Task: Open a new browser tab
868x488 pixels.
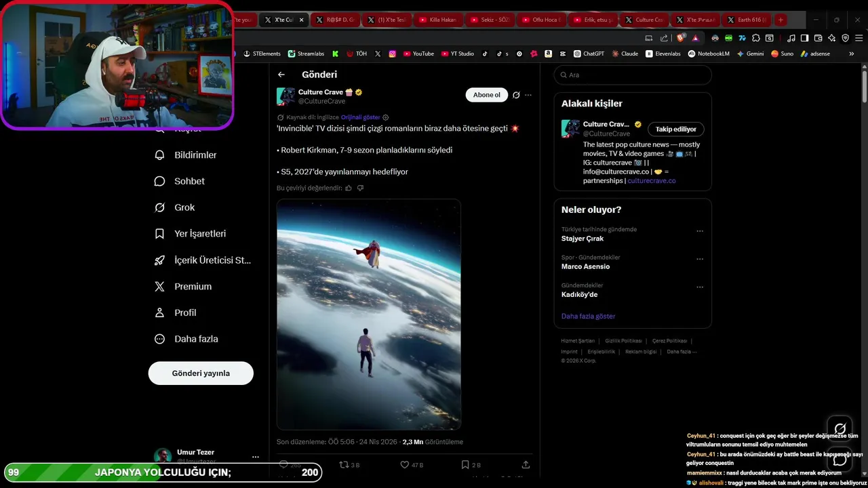Action: click(x=781, y=20)
